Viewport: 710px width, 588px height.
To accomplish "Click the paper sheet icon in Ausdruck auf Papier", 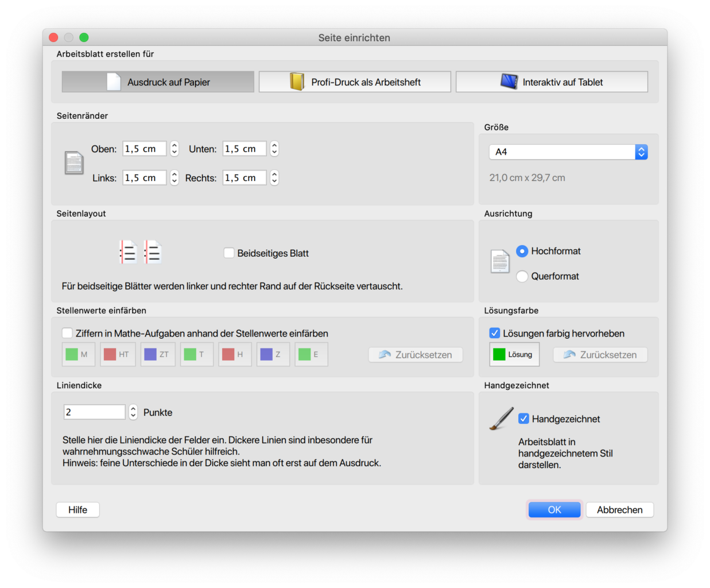I will click(114, 82).
